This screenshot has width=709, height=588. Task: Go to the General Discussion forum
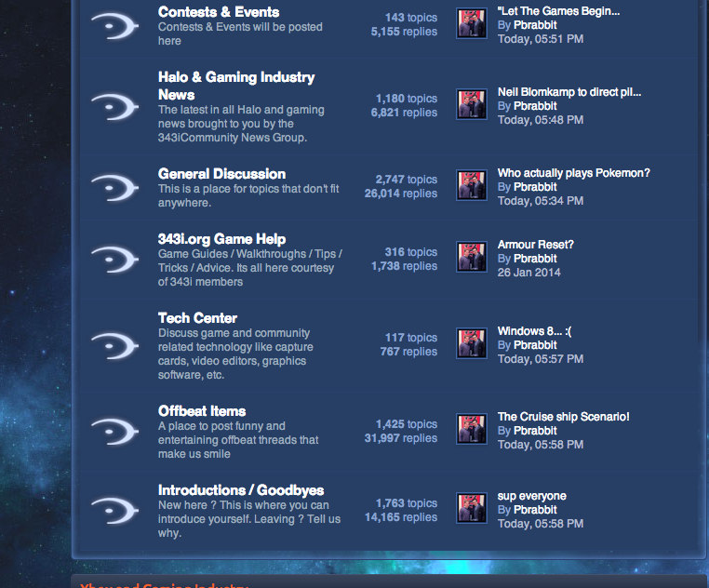tap(221, 174)
